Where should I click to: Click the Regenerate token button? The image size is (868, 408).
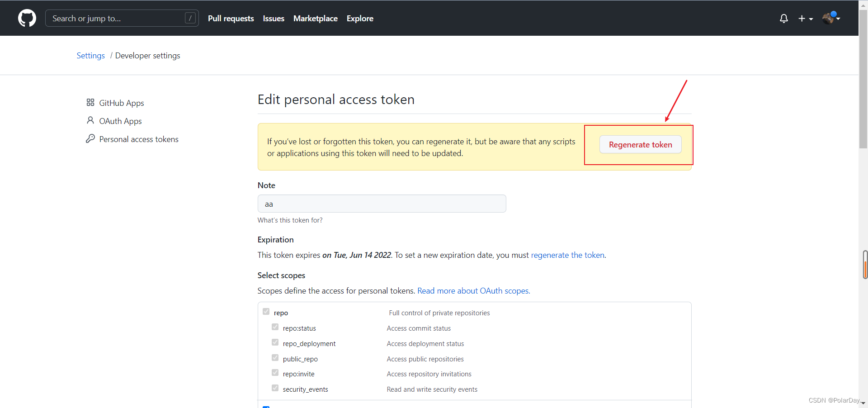pyautogui.click(x=640, y=145)
